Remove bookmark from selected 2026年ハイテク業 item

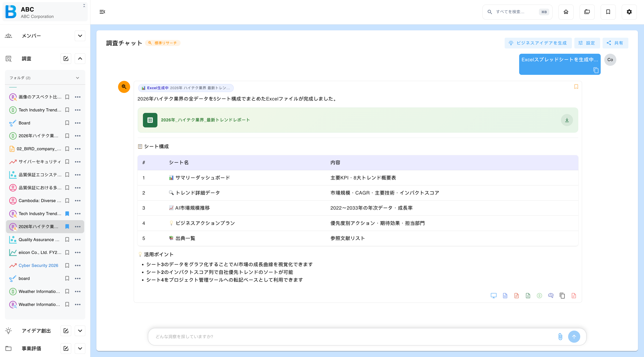click(67, 227)
